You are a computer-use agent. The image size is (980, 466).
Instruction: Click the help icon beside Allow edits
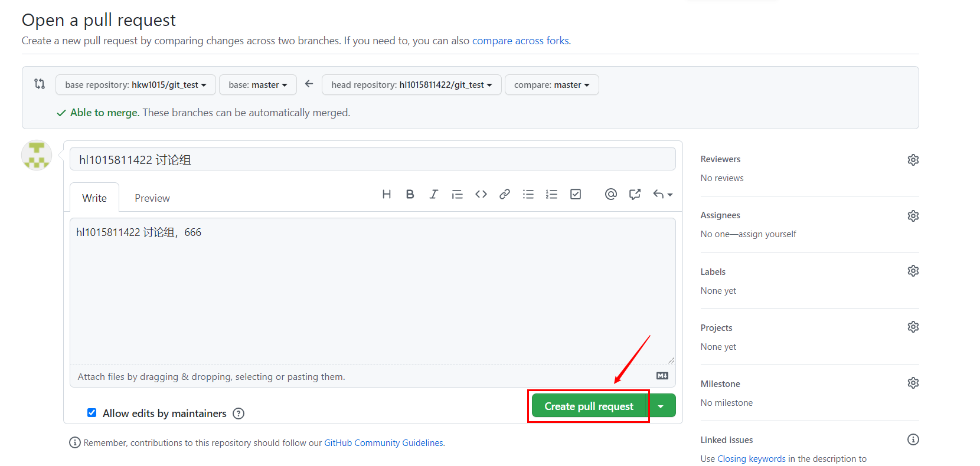click(239, 414)
